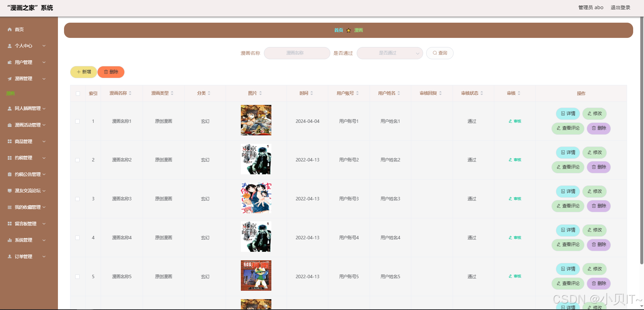Click the cover thumbnail of 漫画名称5
The height and width of the screenshot is (310, 644).
tap(256, 275)
